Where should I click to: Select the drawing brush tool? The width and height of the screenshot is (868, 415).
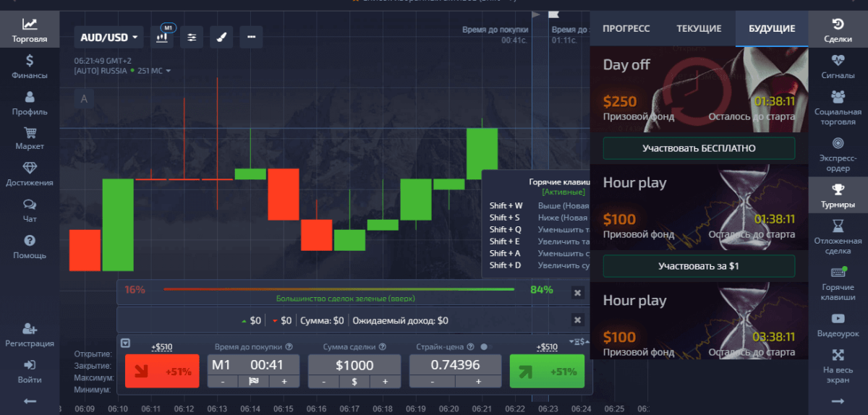[x=221, y=37]
